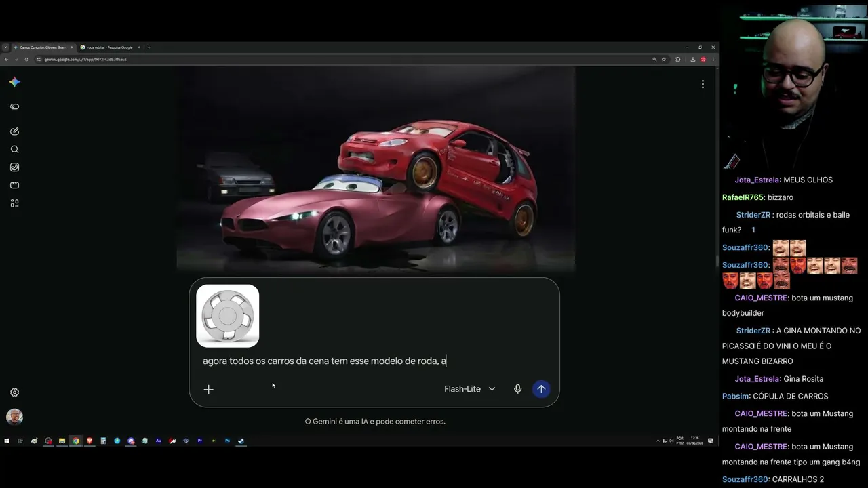Click CAIO_MESTRE's 'mustang bodybuilder' message

[788, 305]
